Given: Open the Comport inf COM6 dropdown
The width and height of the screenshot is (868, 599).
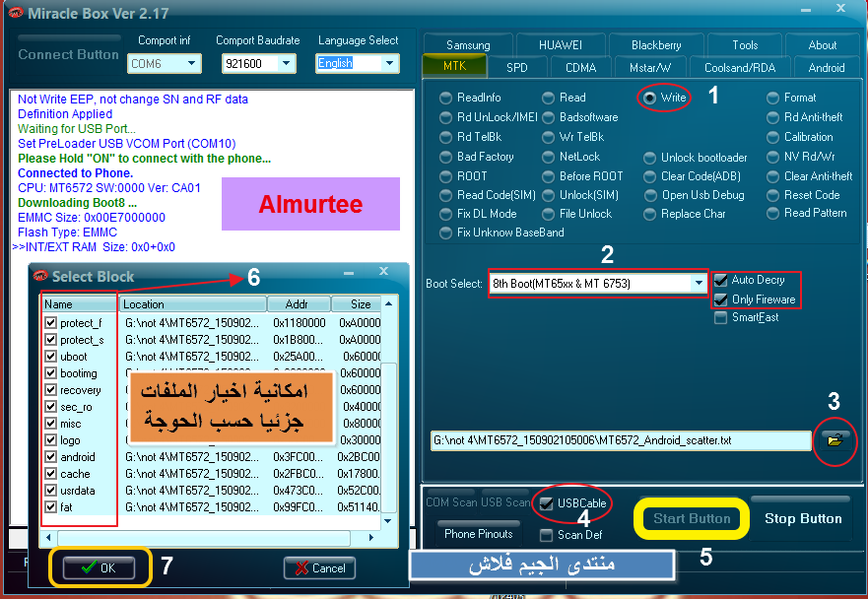Looking at the screenshot, I should [x=191, y=64].
